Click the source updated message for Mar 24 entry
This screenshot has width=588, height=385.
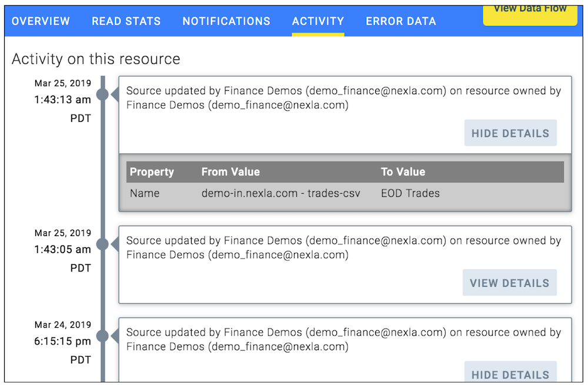[x=343, y=339]
